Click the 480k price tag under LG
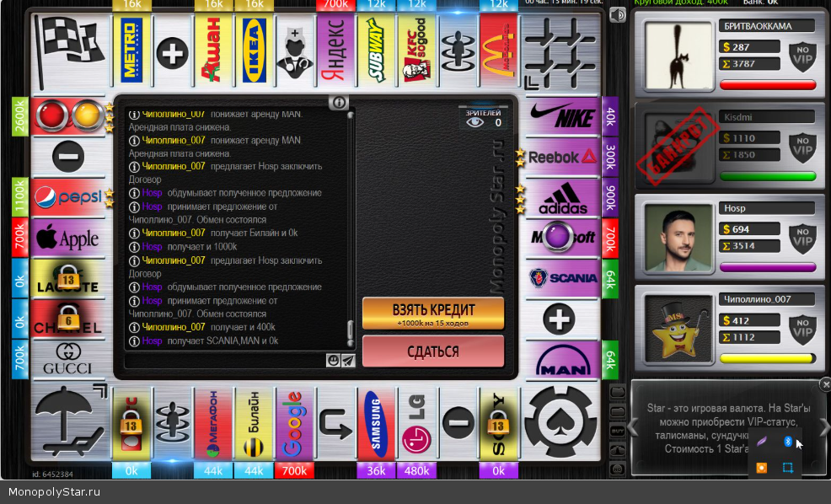This screenshot has height=504, width=831. pos(417,470)
